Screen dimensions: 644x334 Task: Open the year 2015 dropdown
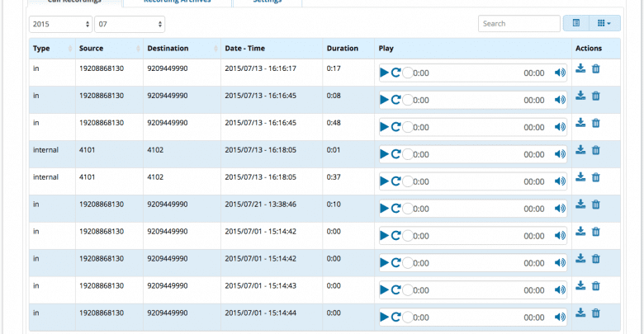60,24
